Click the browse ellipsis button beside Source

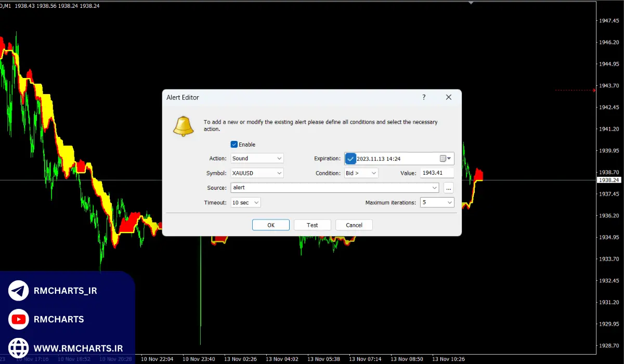click(x=449, y=188)
